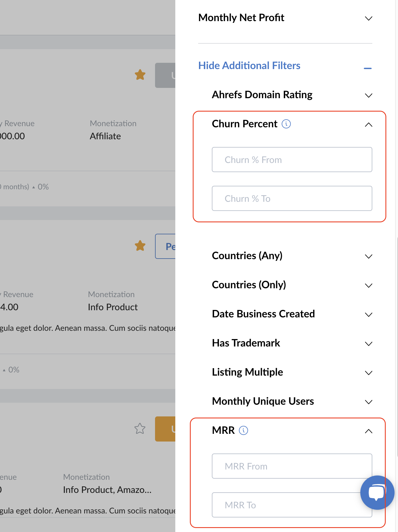
Task: Open the chat support bubble
Action: click(x=377, y=492)
